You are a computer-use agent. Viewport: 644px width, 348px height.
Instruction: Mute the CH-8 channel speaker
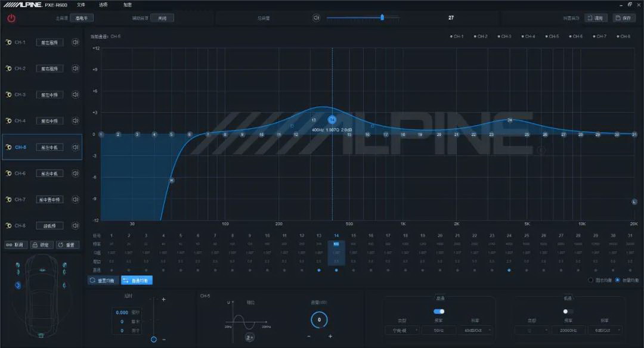click(x=75, y=225)
